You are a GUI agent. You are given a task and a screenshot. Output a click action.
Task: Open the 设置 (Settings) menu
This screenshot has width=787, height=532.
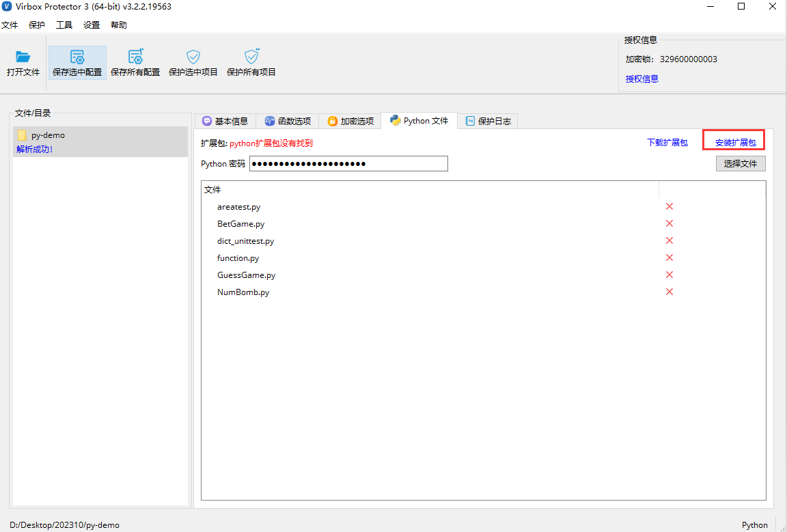[92, 25]
